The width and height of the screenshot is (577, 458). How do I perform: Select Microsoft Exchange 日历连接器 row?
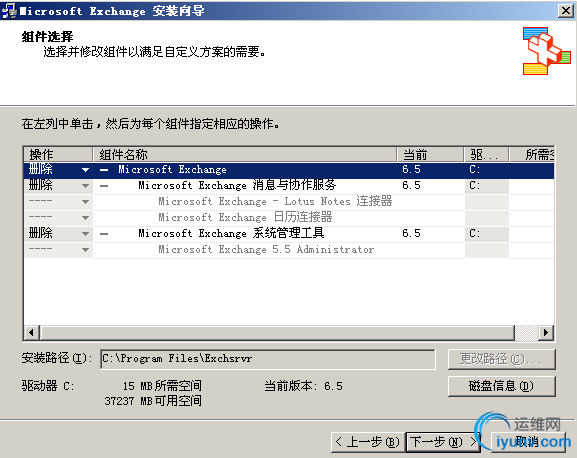point(289,218)
